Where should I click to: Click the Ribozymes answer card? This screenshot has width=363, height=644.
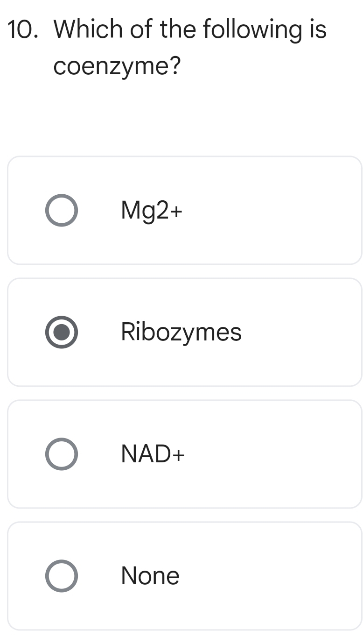click(x=184, y=332)
